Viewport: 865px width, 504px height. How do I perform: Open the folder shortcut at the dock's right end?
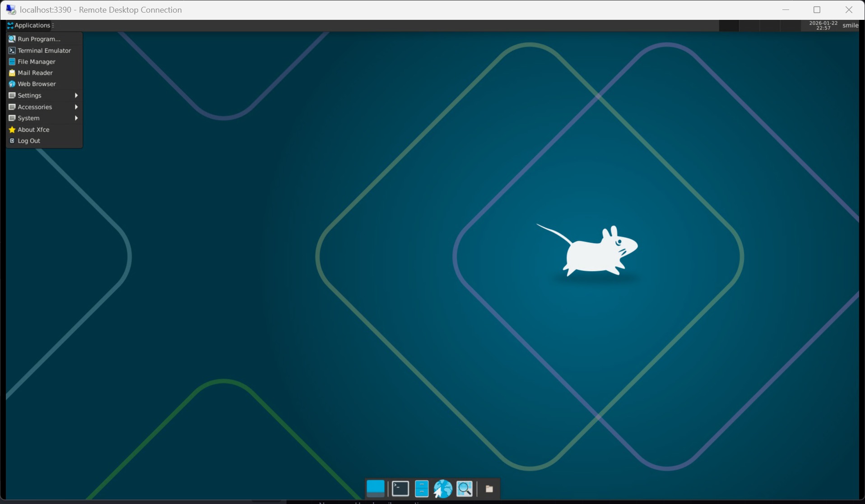pos(490,488)
